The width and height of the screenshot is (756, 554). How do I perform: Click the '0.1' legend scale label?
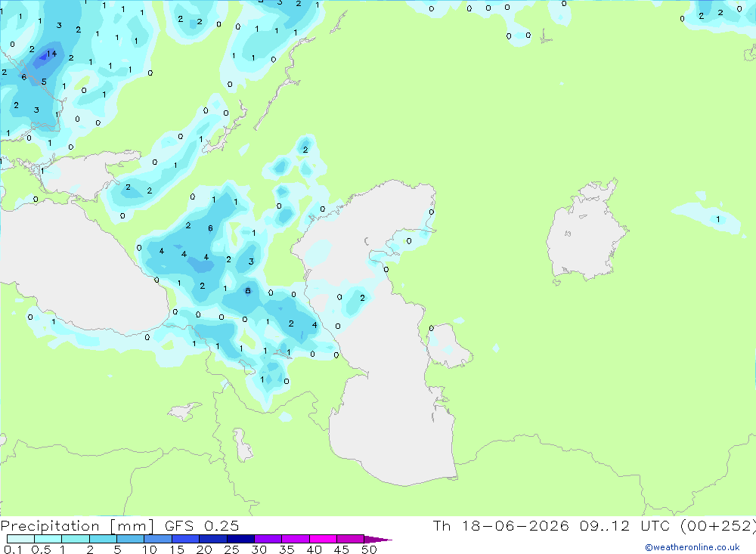pos(13,549)
